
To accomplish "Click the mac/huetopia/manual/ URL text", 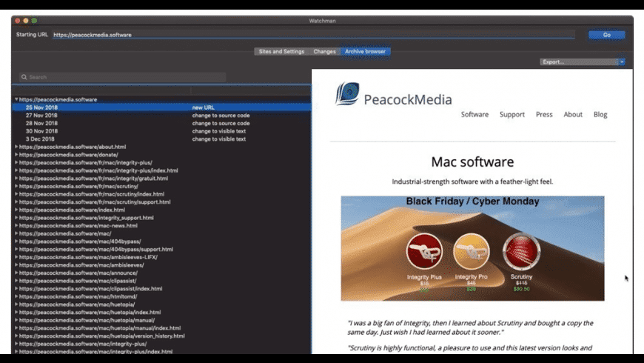I will 87,320.
